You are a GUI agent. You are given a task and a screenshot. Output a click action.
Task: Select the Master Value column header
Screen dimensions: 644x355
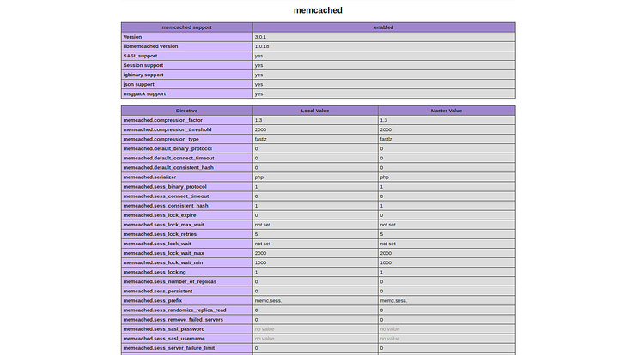pyautogui.click(x=446, y=111)
